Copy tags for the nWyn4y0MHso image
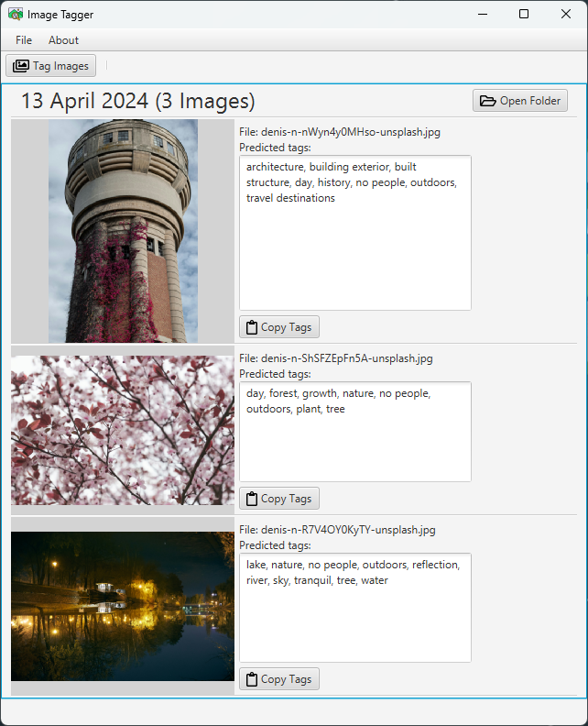This screenshot has width=588, height=726. click(x=279, y=327)
